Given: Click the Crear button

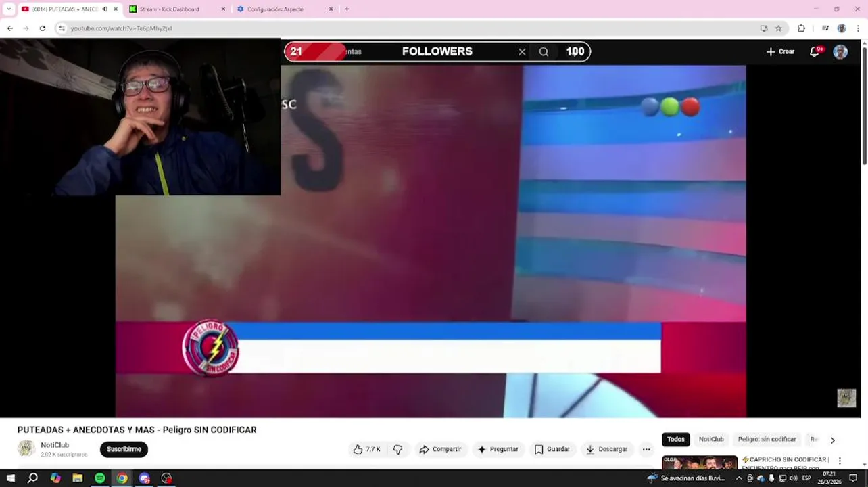Looking at the screenshot, I should coord(780,51).
